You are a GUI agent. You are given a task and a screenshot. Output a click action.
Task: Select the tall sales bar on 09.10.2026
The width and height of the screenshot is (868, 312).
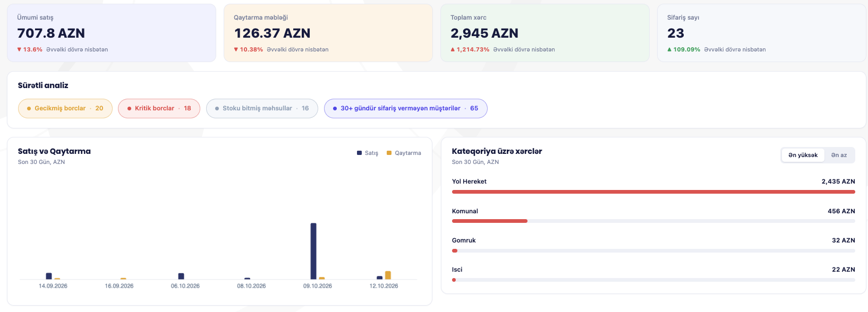click(313, 251)
